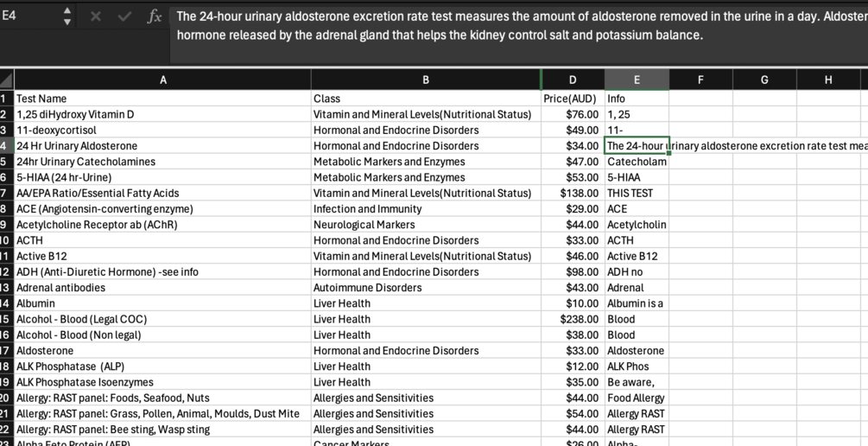Select column D header
This screenshot has height=446, width=868.
coord(573,80)
